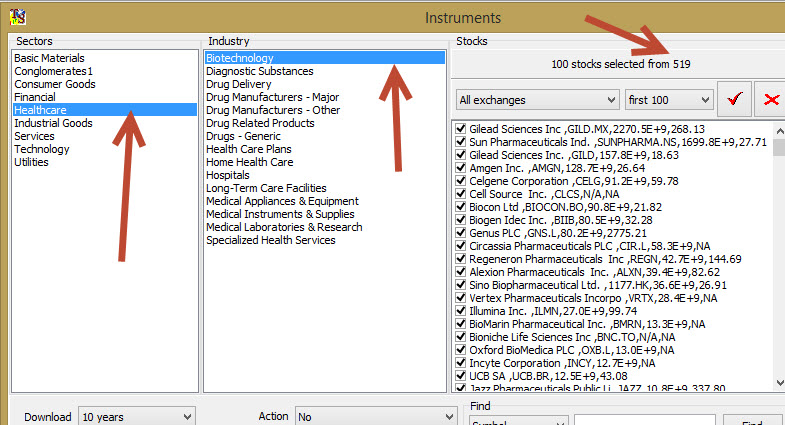785x425 pixels.
Task: Toggle UCB SA UCB.BR checkbox
Action: pyautogui.click(x=461, y=376)
